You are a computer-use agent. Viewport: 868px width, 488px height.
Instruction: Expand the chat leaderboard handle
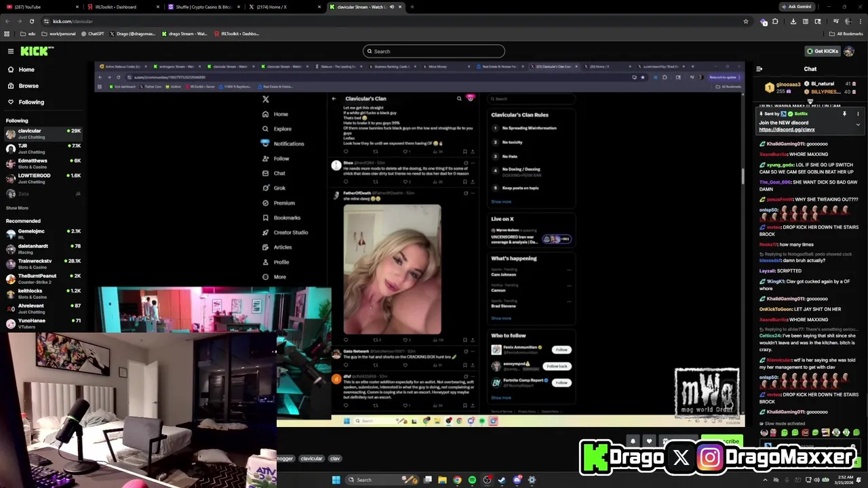(x=810, y=101)
